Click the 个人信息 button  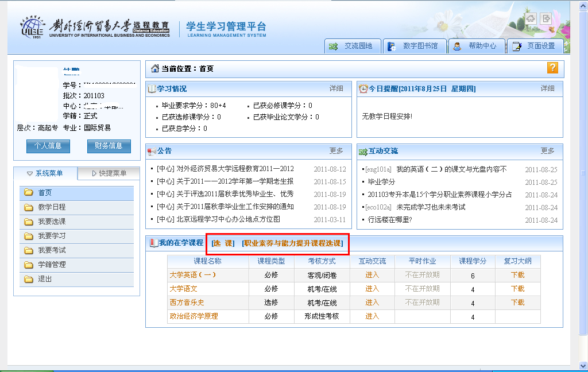(x=48, y=147)
